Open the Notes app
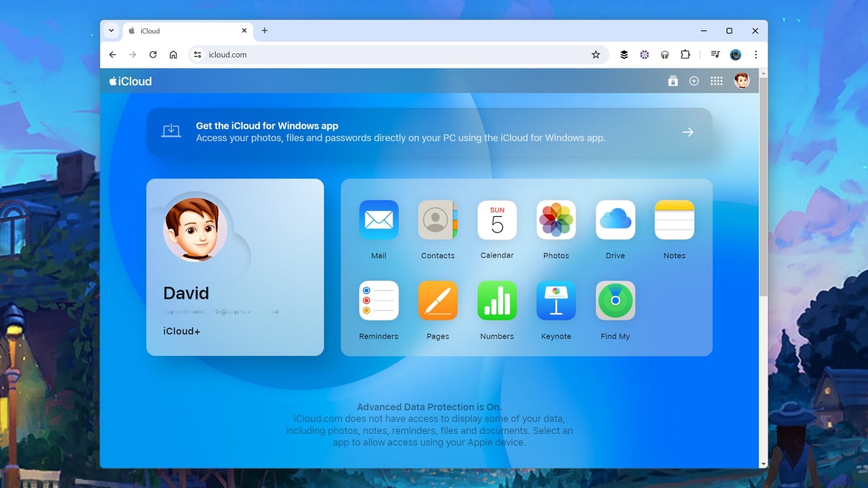Viewport: 868px width, 488px height. pos(674,220)
